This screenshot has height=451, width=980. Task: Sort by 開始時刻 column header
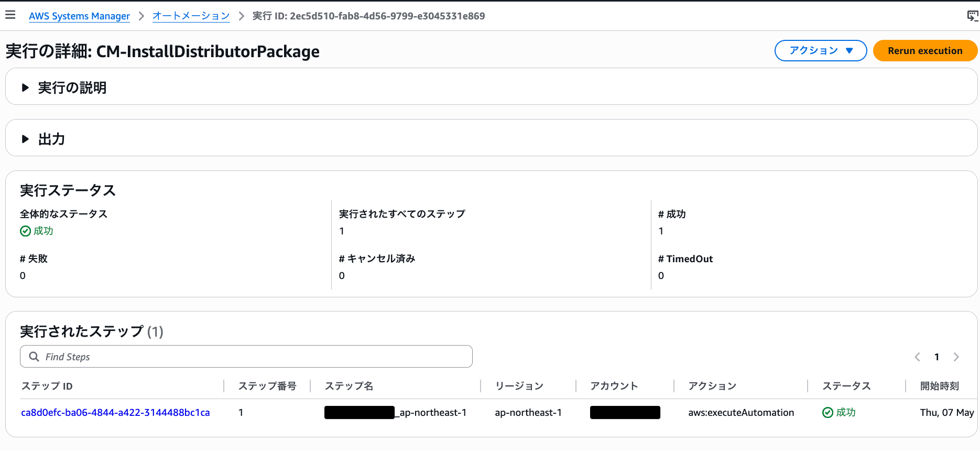[940, 386]
